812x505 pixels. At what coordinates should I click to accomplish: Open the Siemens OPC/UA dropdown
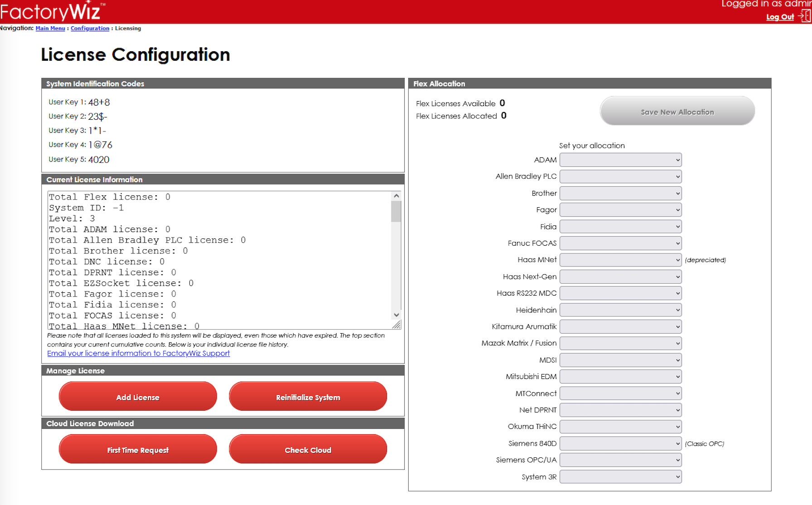pyautogui.click(x=620, y=460)
